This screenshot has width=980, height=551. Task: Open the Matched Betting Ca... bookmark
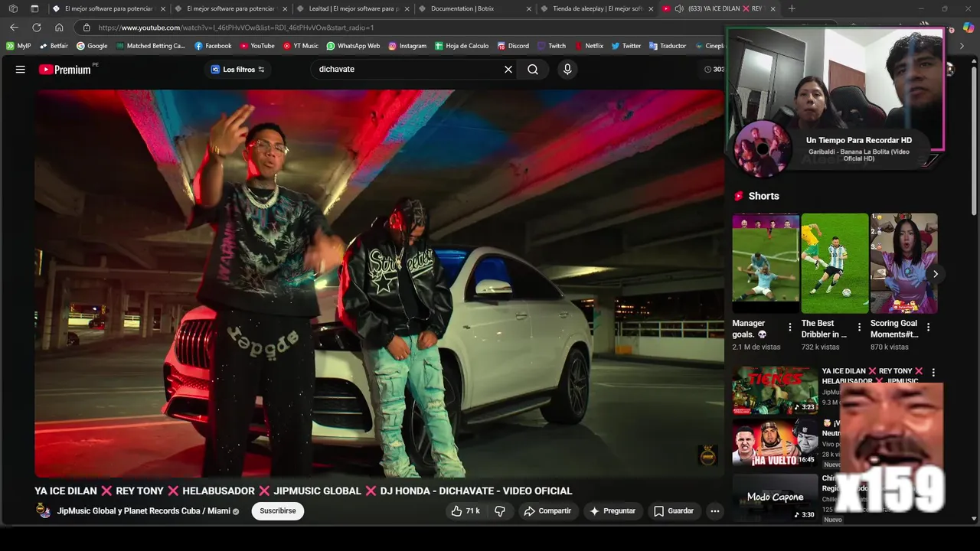(x=151, y=46)
